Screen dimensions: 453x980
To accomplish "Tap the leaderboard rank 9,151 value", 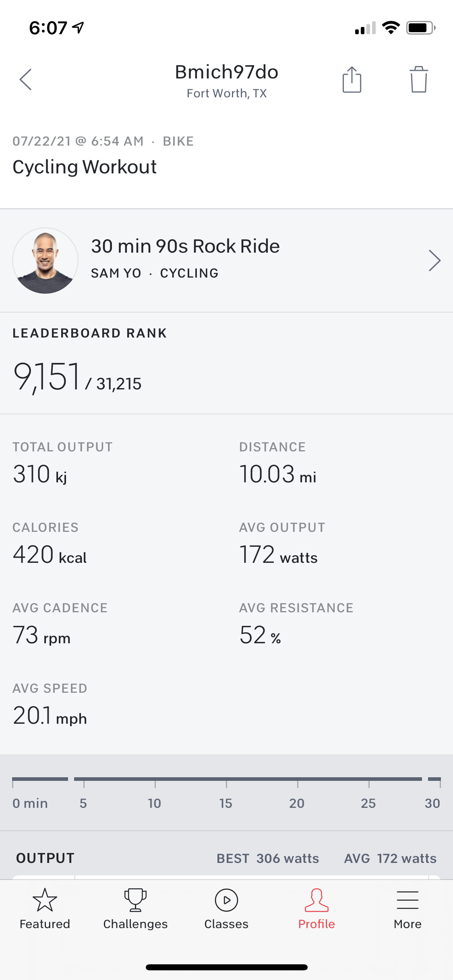I will (48, 377).
